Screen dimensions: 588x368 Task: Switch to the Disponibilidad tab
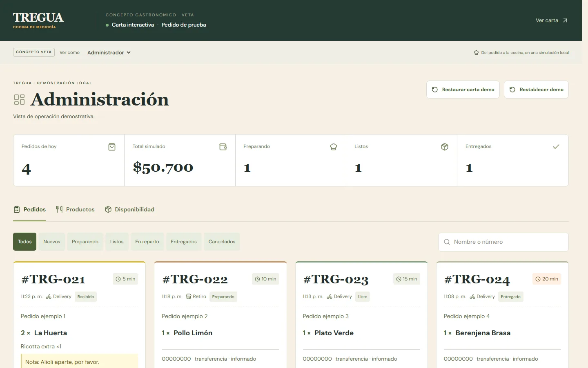[129, 209]
